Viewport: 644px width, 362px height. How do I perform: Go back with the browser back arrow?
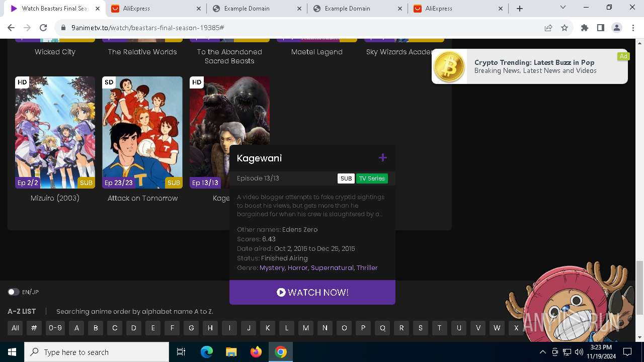pyautogui.click(x=11, y=28)
